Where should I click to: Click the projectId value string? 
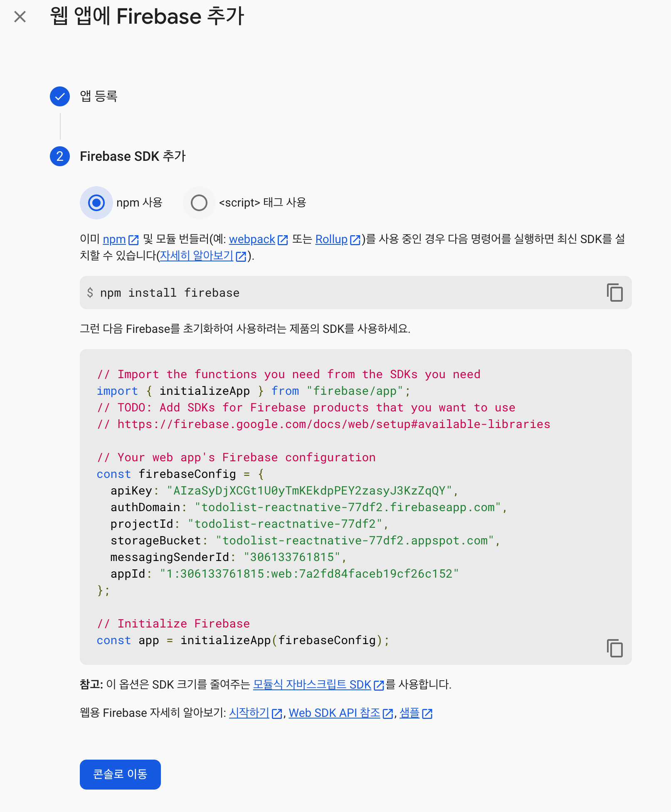285,524
